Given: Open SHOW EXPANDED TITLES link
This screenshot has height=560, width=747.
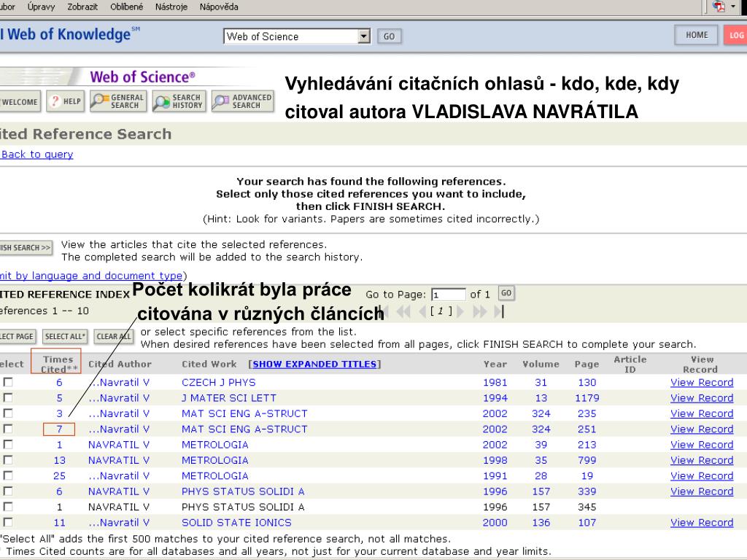Looking at the screenshot, I should (314, 364).
